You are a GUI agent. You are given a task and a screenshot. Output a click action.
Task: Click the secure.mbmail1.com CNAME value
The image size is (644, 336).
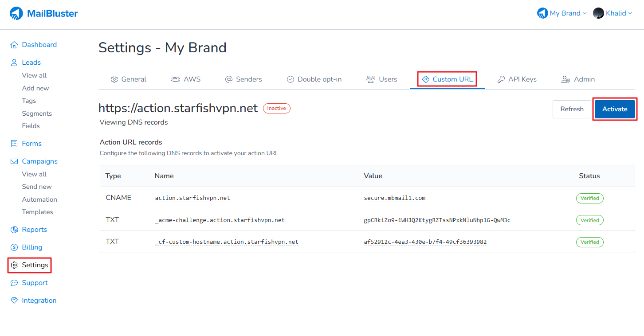[x=394, y=198]
